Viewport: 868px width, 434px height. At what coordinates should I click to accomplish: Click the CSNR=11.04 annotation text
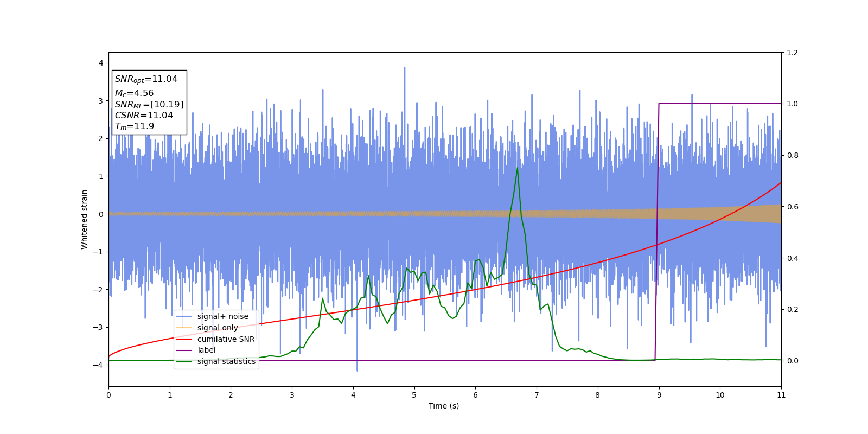click(144, 115)
